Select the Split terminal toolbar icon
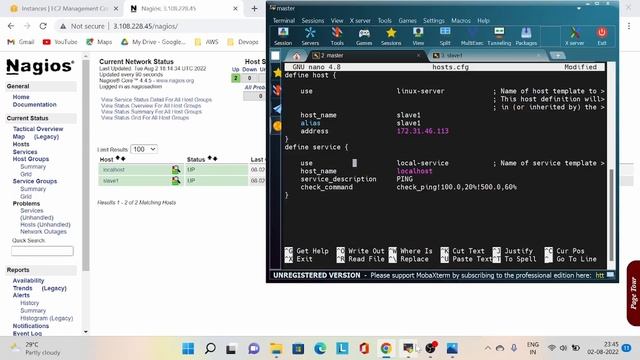The image size is (640, 360). point(445,36)
